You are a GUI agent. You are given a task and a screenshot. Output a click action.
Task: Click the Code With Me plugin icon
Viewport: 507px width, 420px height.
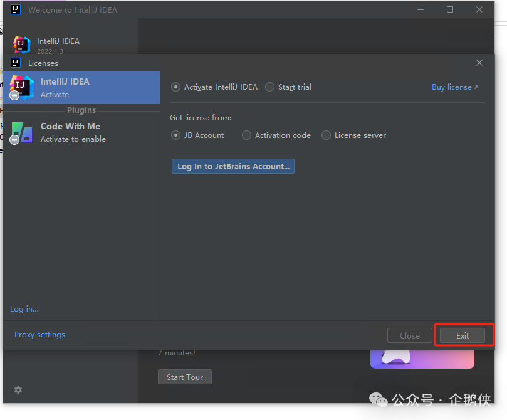21,132
